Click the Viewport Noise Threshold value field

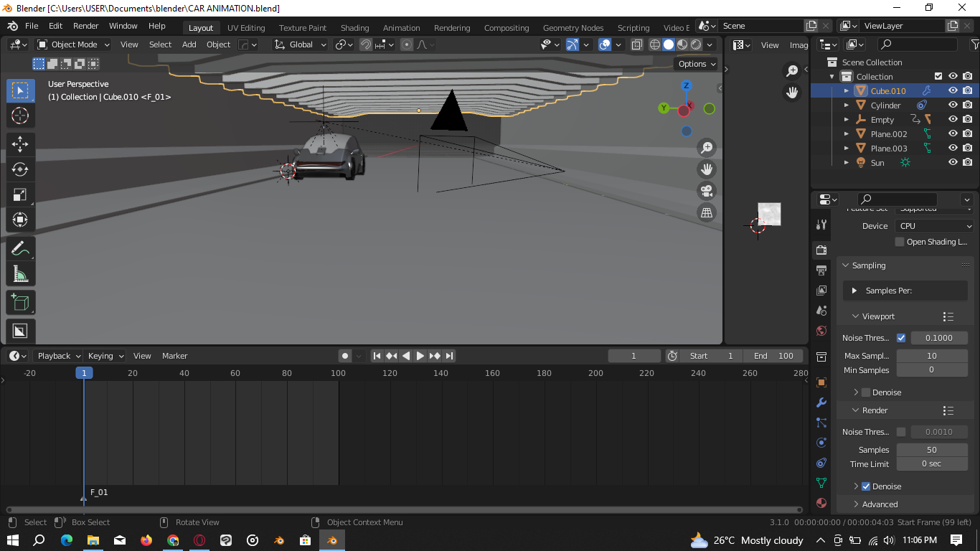[x=939, y=338]
